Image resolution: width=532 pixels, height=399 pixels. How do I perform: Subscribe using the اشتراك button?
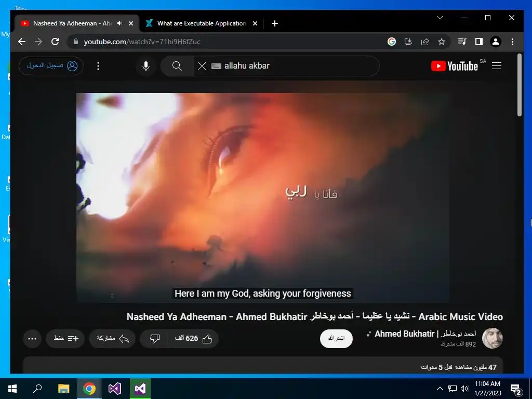(x=336, y=338)
